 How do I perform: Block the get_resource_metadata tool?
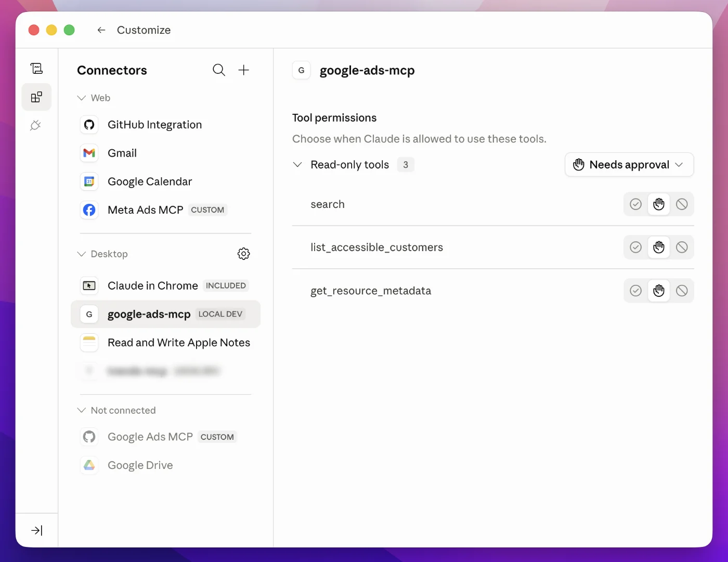tap(682, 291)
